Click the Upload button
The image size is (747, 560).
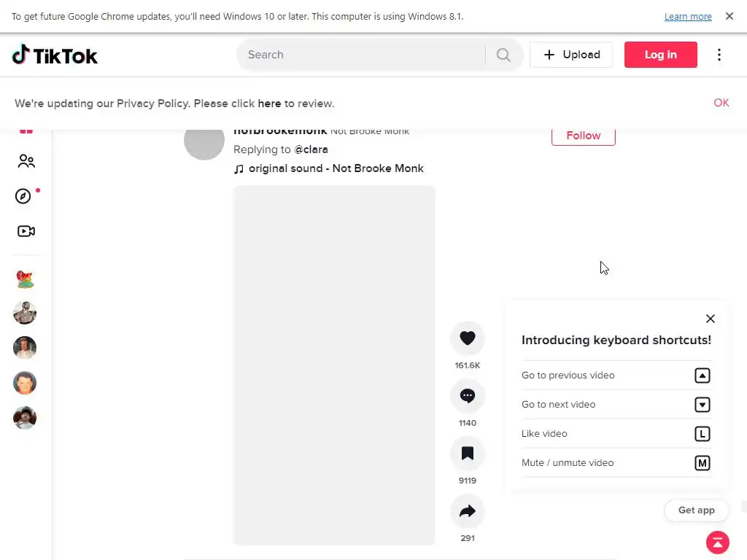point(571,55)
